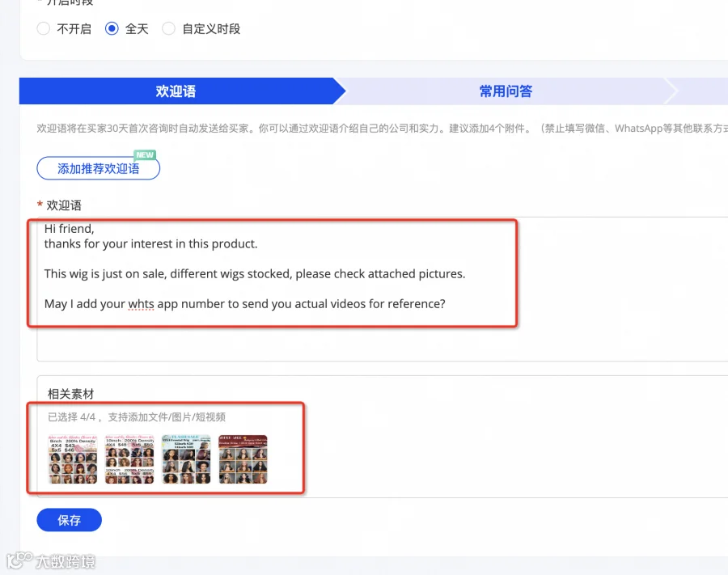The image size is (728, 575).
Task: Click the 大数跨境 watermark logo
Action: 51,560
